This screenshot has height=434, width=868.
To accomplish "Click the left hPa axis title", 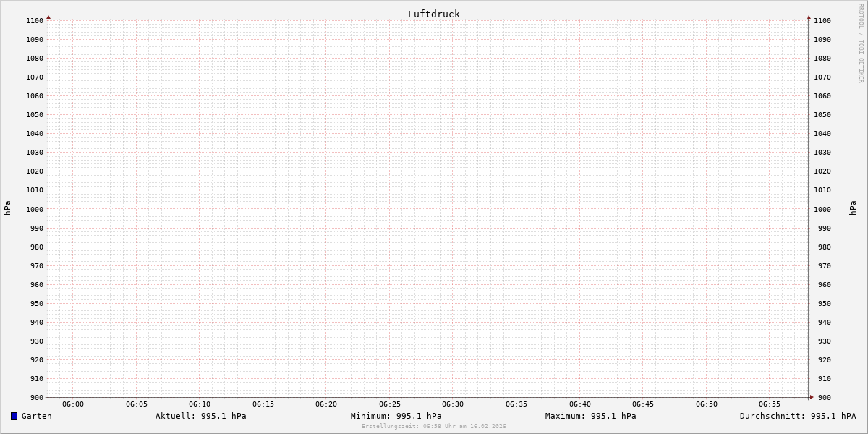I will [x=7, y=208].
